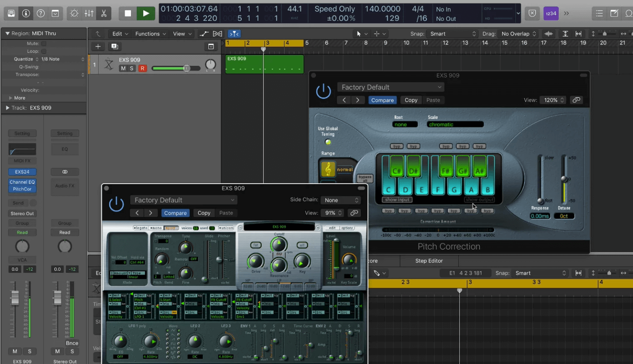Click the PitchCor plugin slot
The height and width of the screenshot is (364, 633).
coord(22,189)
